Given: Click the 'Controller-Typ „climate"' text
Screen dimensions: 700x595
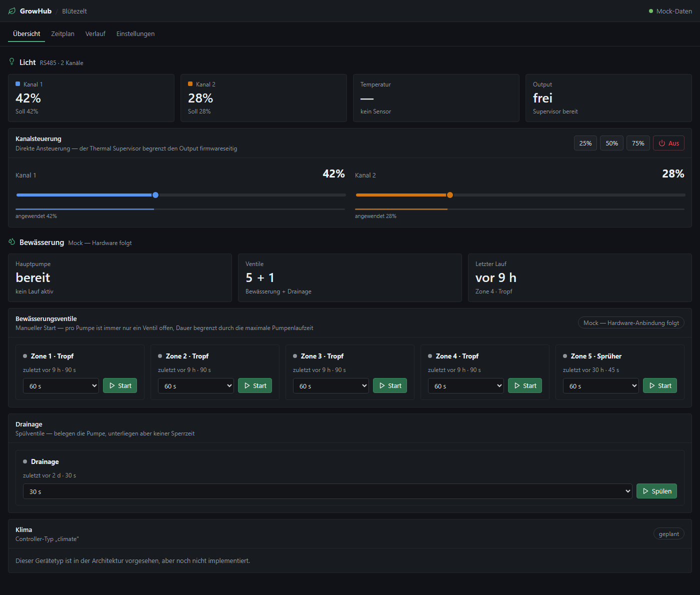Looking at the screenshot, I should coord(47,539).
